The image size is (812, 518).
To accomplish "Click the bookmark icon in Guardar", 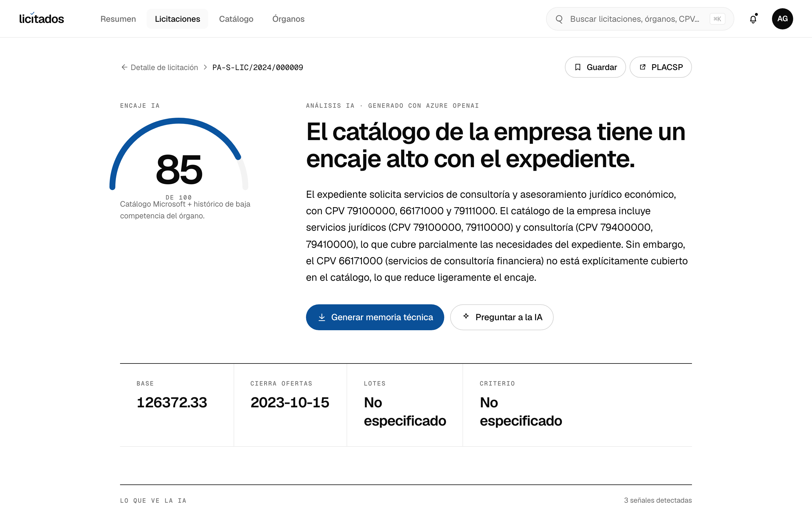I will pyautogui.click(x=578, y=67).
